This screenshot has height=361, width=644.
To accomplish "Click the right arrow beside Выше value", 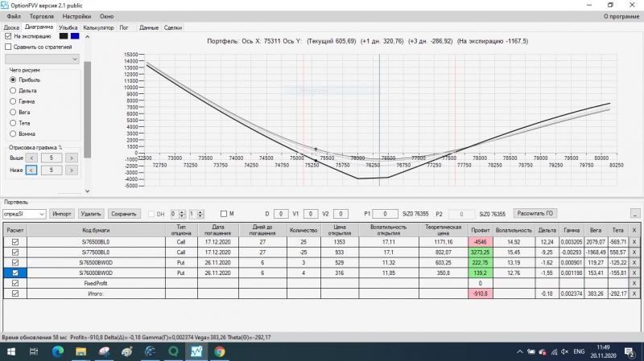I will (x=72, y=158).
